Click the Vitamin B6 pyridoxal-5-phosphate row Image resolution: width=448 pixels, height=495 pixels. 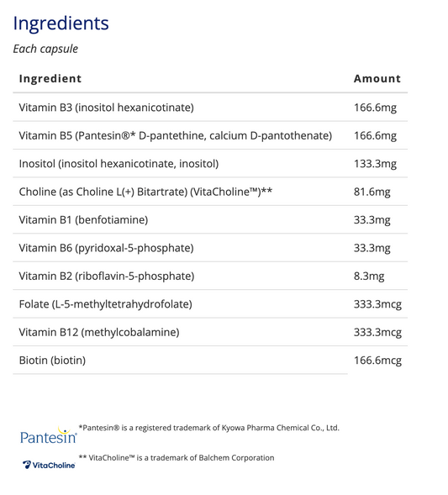(210, 248)
